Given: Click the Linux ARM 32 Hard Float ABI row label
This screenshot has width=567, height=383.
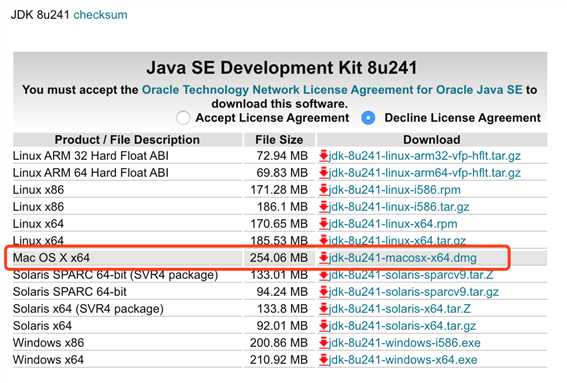Looking at the screenshot, I should (91, 156).
